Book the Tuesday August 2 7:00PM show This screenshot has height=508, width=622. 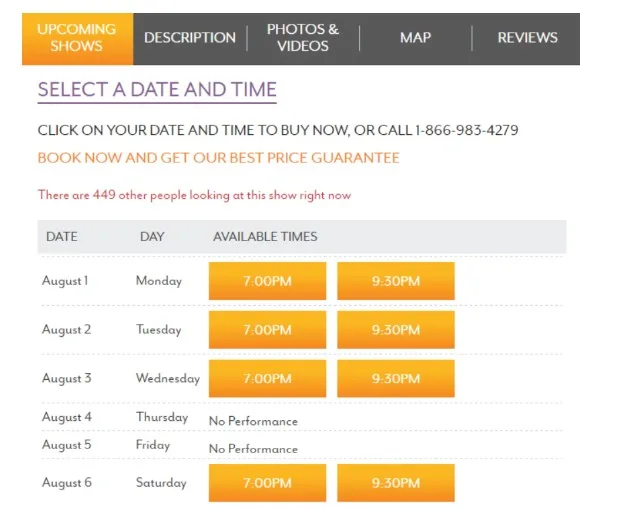click(267, 330)
